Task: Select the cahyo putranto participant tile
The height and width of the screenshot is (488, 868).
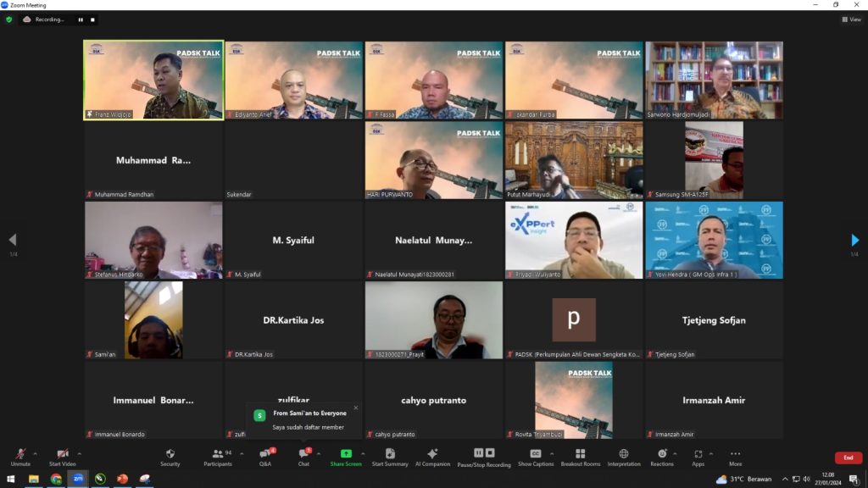Action: click(x=433, y=400)
